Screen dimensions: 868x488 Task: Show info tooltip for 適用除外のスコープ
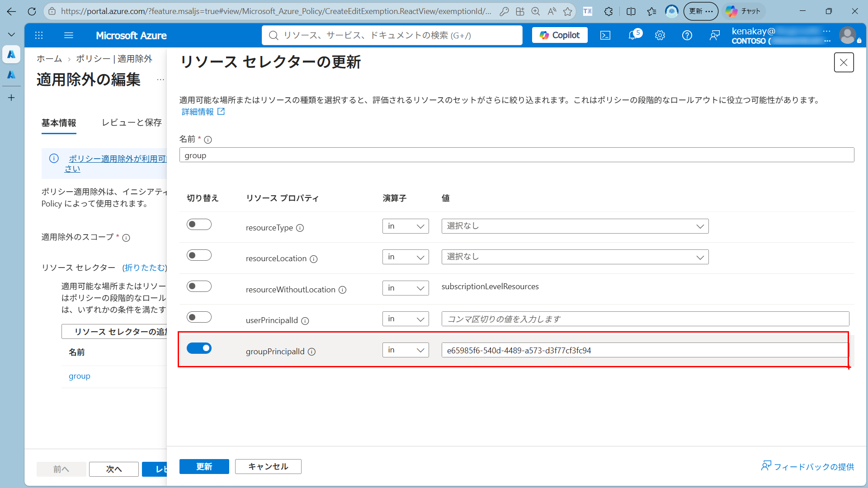point(126,238)
